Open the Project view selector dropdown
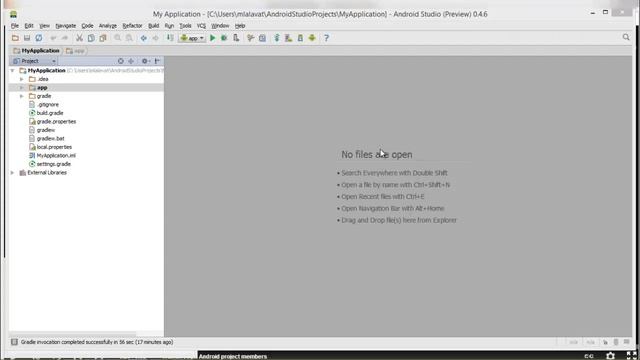 (34, 61)
